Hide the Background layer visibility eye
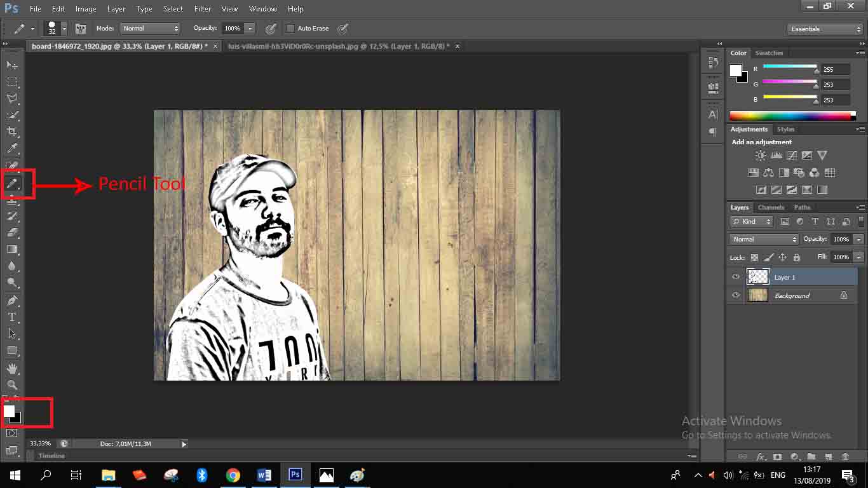The image size is (868, 488). 736,295
